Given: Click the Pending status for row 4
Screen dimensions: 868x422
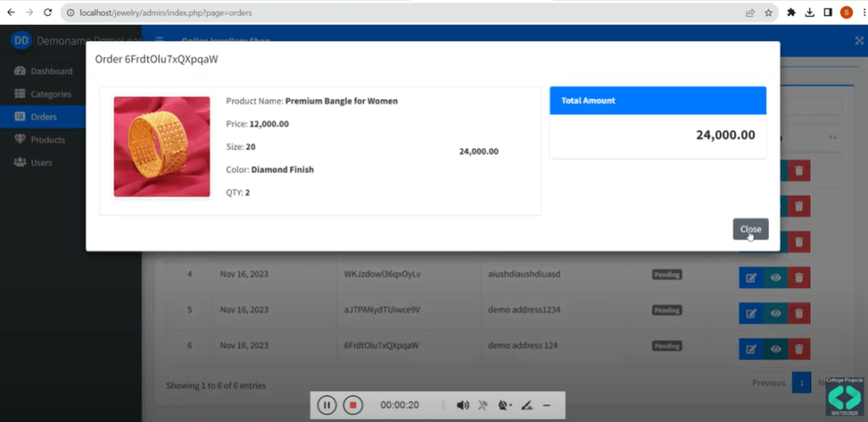Looking at the screenshot, I should coord(666,275).
